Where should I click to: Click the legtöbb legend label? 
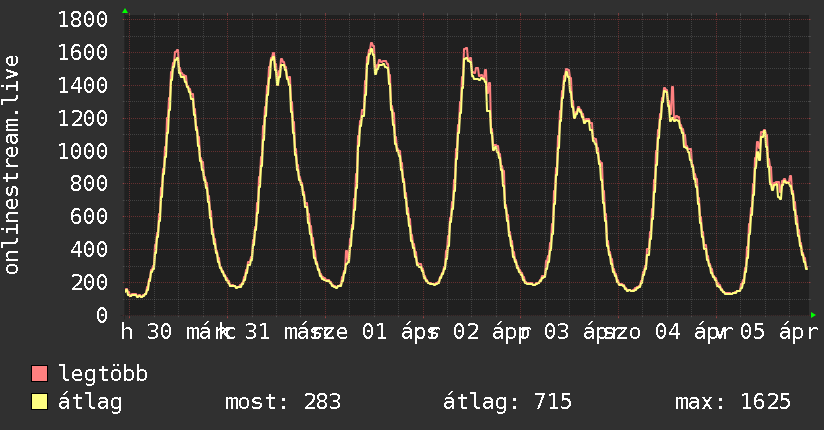click(103, 374)
